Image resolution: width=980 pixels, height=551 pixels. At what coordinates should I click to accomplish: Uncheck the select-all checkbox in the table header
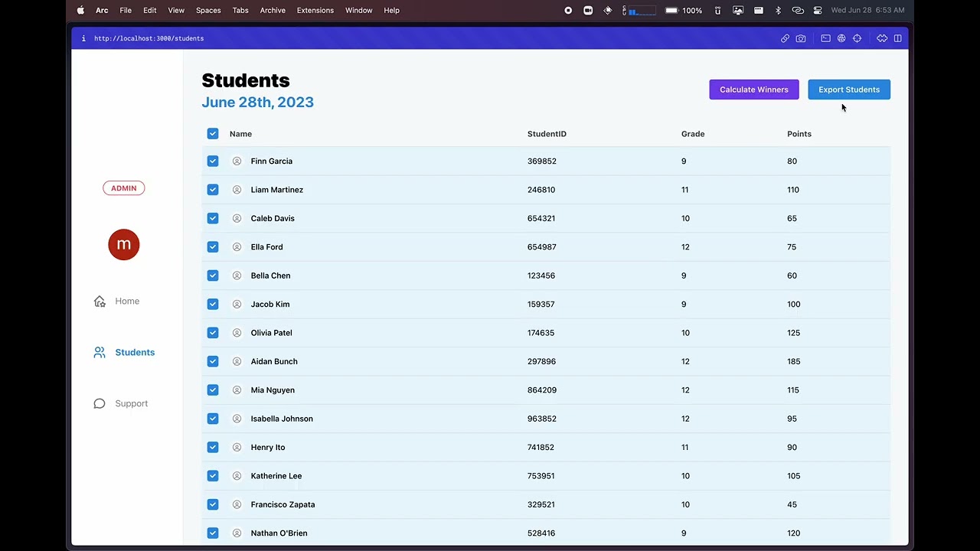213,134
